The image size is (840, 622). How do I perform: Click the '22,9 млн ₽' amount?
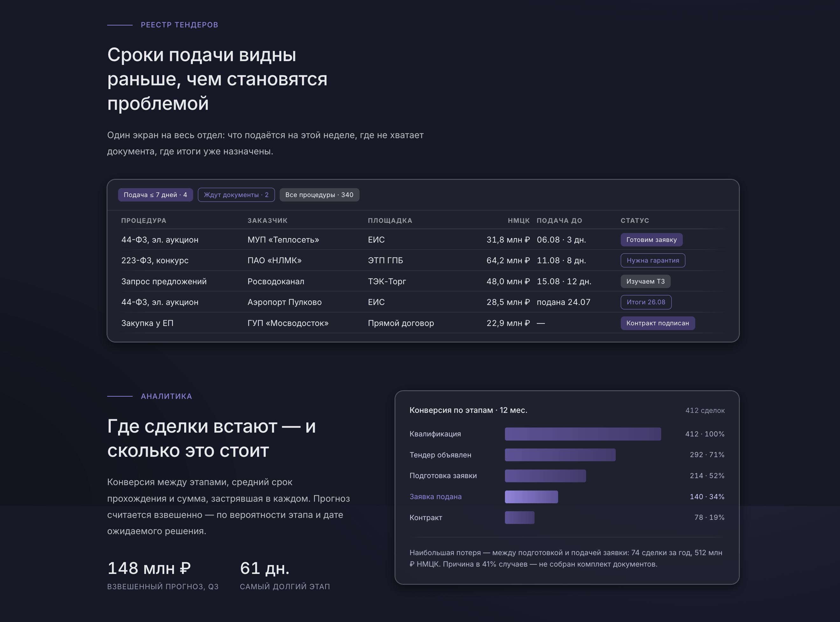(x=508, y=323)
